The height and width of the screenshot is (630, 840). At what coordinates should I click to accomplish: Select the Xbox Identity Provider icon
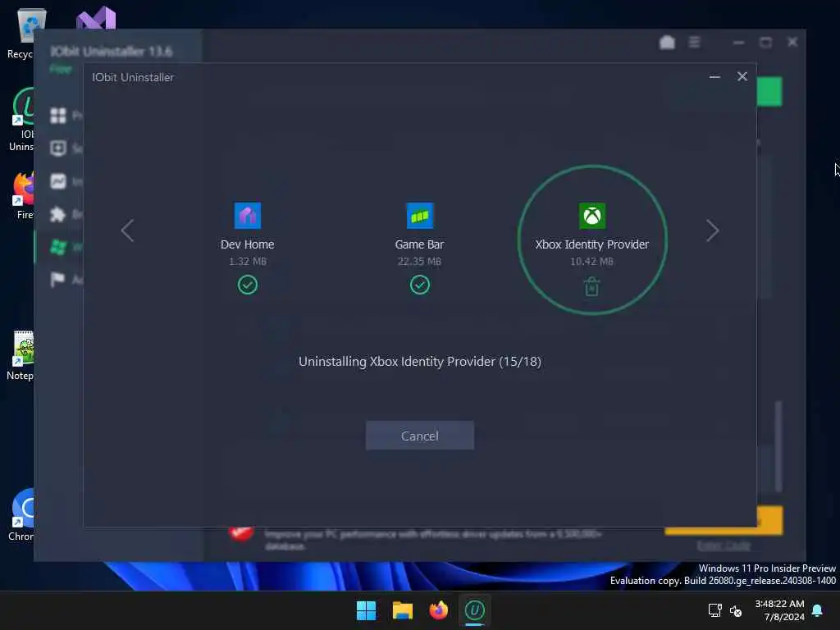tap(592, 216)
